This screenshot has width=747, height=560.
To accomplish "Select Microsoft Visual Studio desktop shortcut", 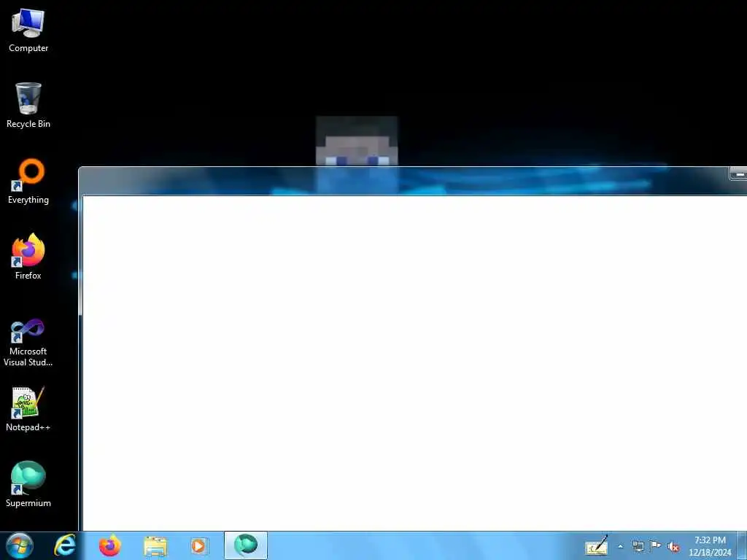I will [x=28, y=343].
